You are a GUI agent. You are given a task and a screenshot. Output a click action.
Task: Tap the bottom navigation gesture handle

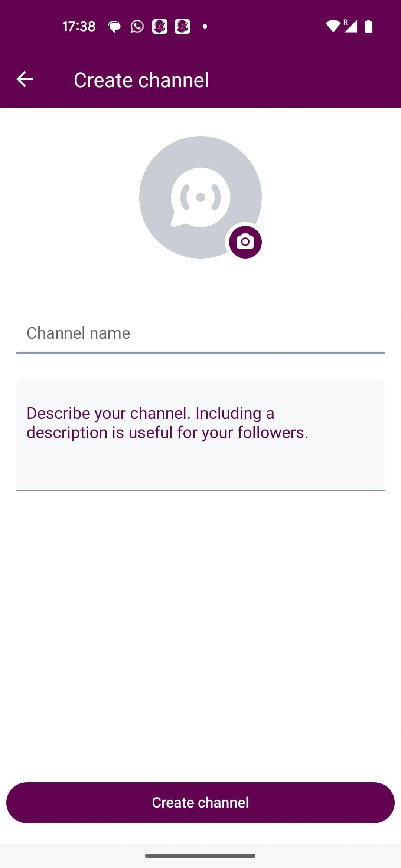point(200,856)
